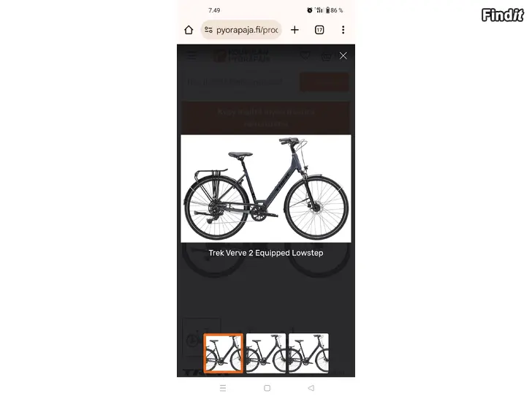Tap the alarm clock status icon
The height and width of the screenshot is (399, 532).
(x=309, y=10)
